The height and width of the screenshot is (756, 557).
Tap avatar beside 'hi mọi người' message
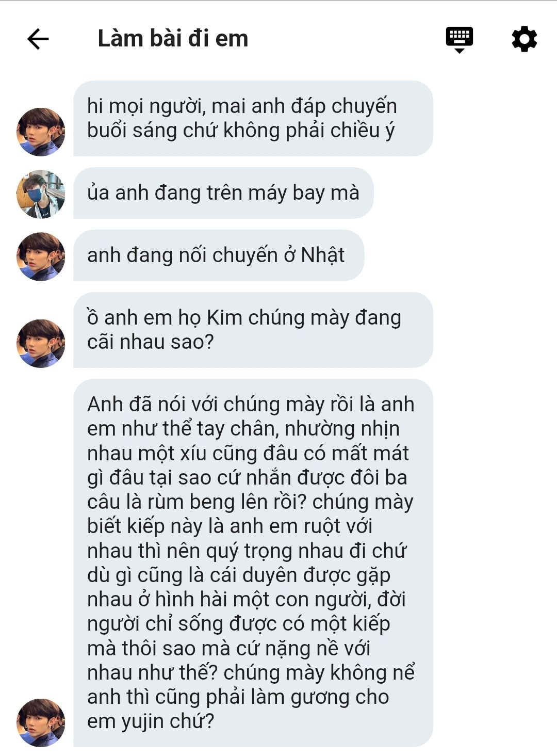[x=41, y=132]
